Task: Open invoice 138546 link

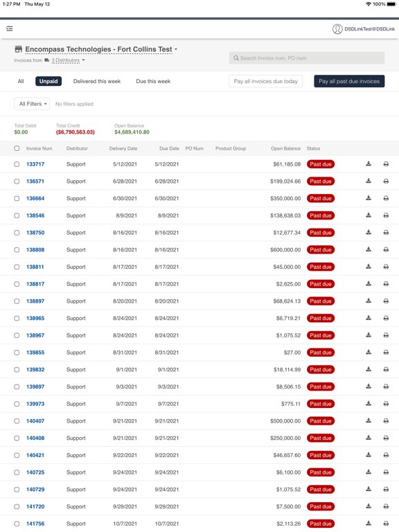Action: point(35,215)
